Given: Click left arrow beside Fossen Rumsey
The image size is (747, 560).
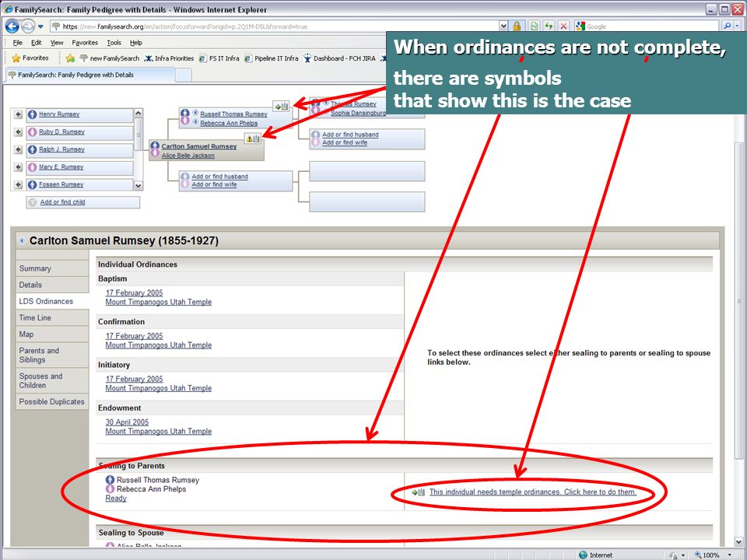Looking at the screenshot, I should coord(18,185).
